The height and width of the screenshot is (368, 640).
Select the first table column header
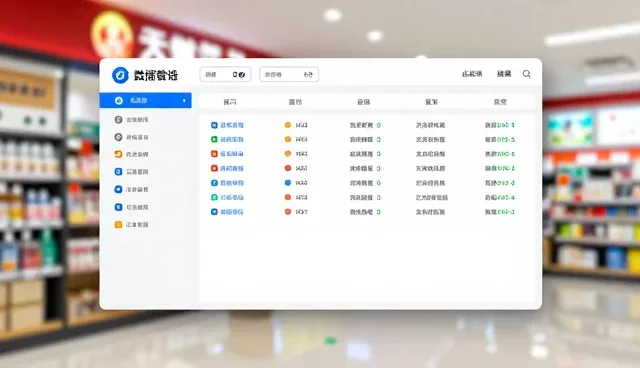230,102
